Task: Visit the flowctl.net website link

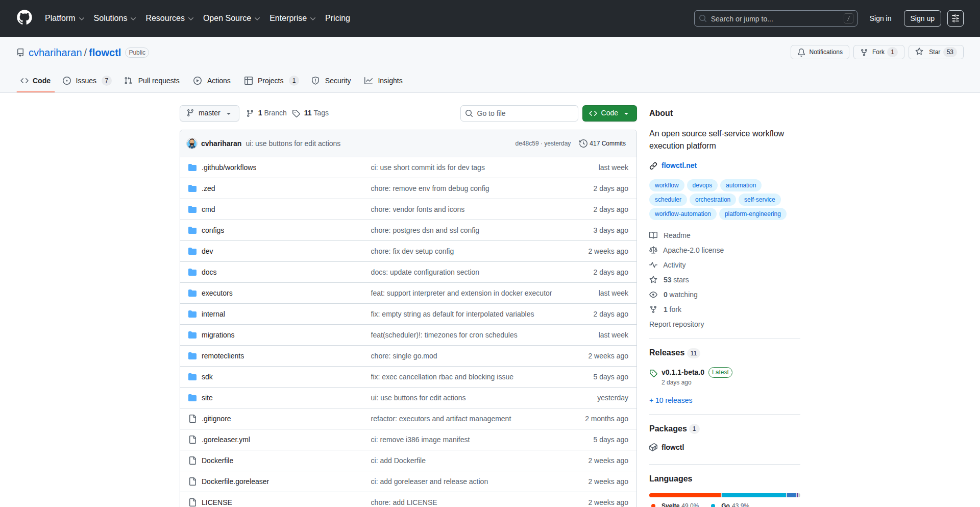Action: [679, 165]
